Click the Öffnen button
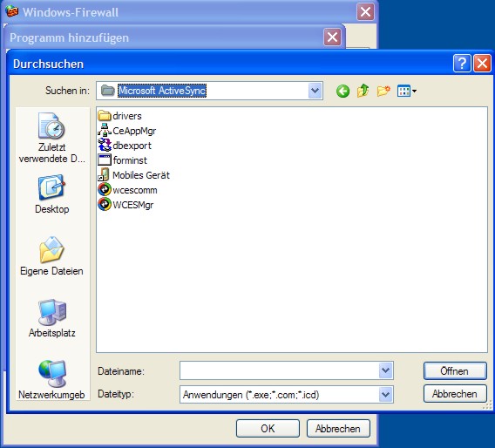Image resolution: width=495 pixels, height=448 pixels. [455, 371]
